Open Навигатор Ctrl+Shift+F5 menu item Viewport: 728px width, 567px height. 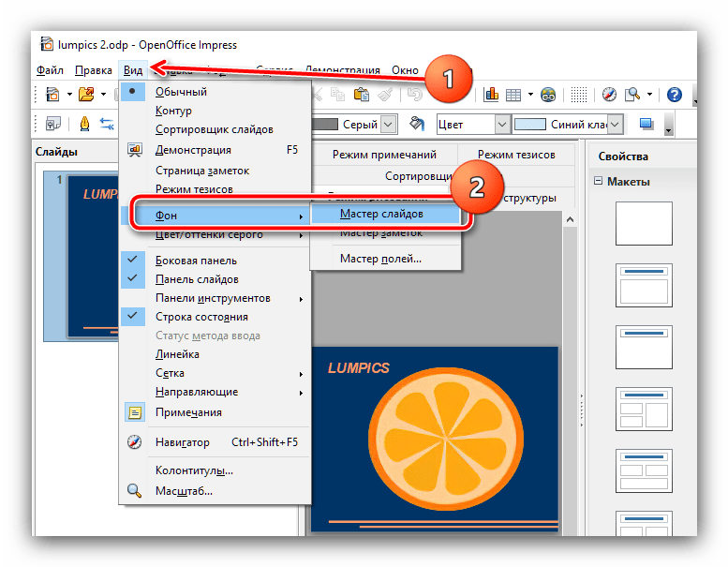click(x=215, y=442)
